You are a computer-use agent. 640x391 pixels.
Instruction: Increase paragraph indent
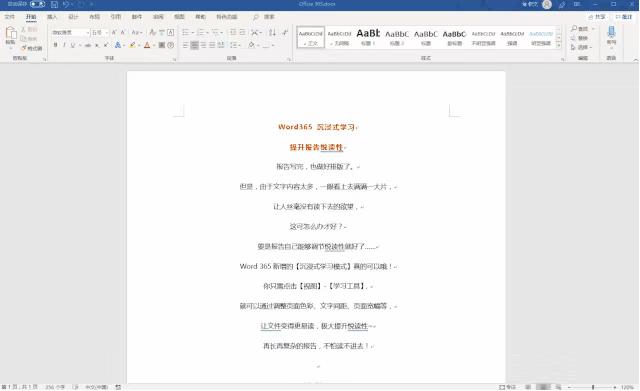[242, 32]
